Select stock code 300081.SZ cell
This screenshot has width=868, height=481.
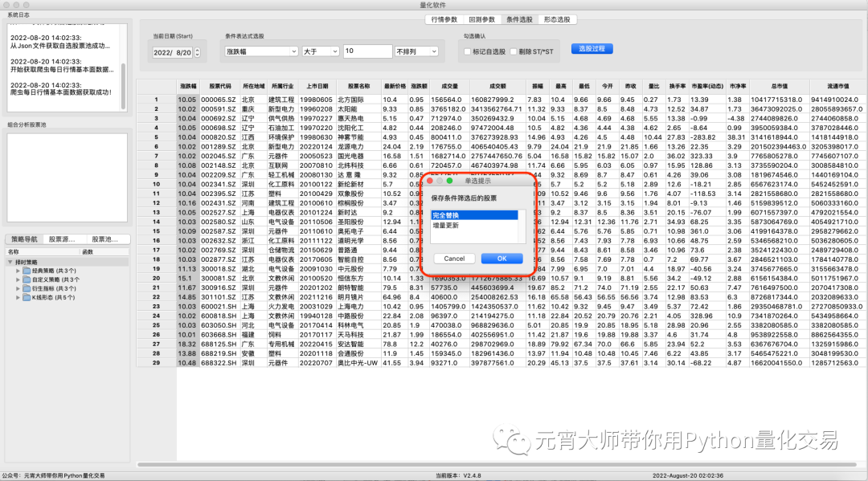click(219, 278)
